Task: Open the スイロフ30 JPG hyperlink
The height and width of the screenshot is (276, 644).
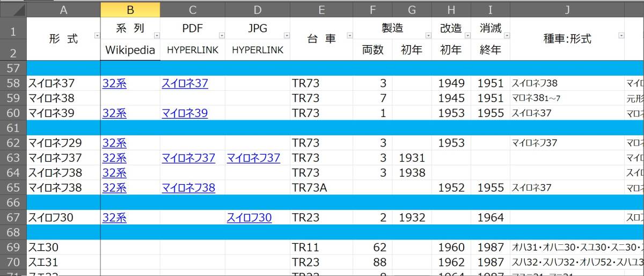Action: 249,218
